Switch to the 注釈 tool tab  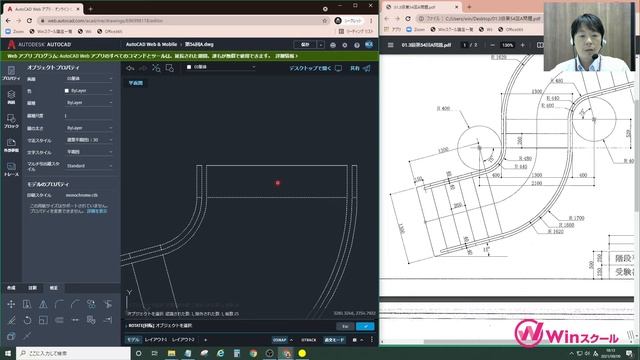click(33, 288)
